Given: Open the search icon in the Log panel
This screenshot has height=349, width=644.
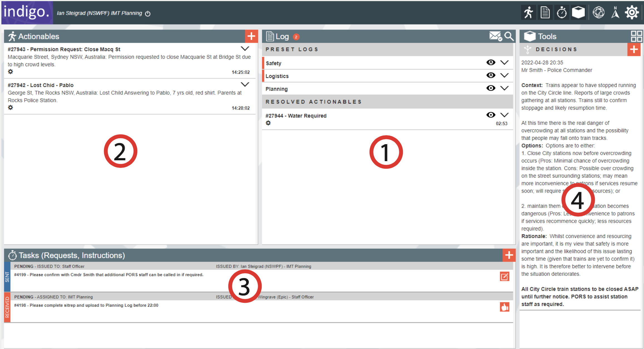Looking at the screenshot, I should coord(509,36).
